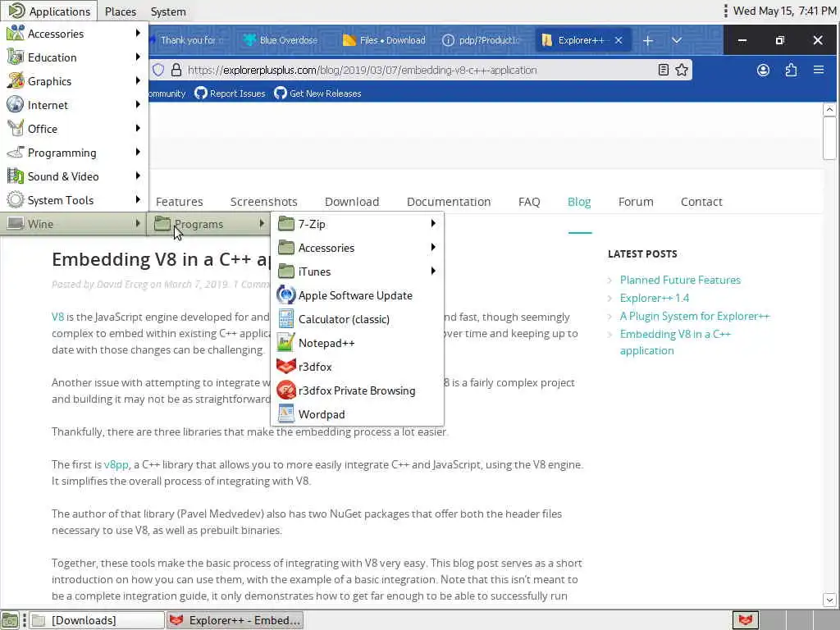
Task: Go to the Features page
Action: pyautogui.click(x=180, y=202)
